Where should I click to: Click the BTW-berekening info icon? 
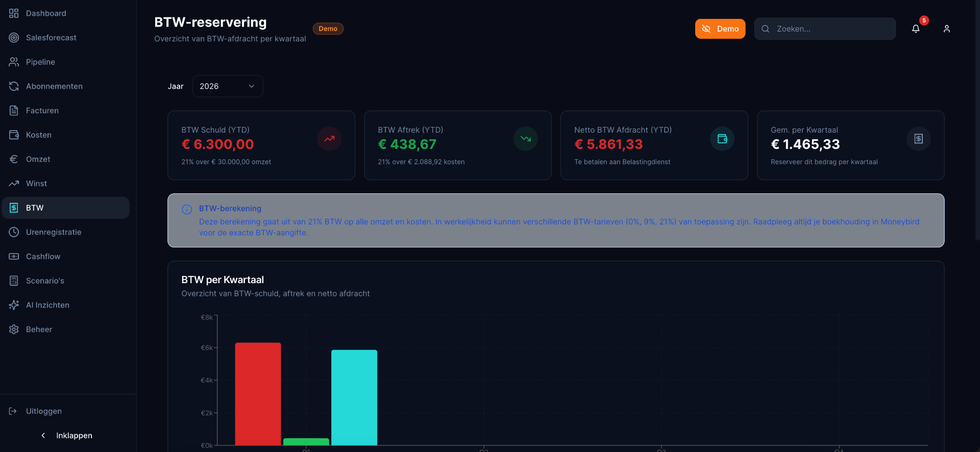(x=187, y=209)
